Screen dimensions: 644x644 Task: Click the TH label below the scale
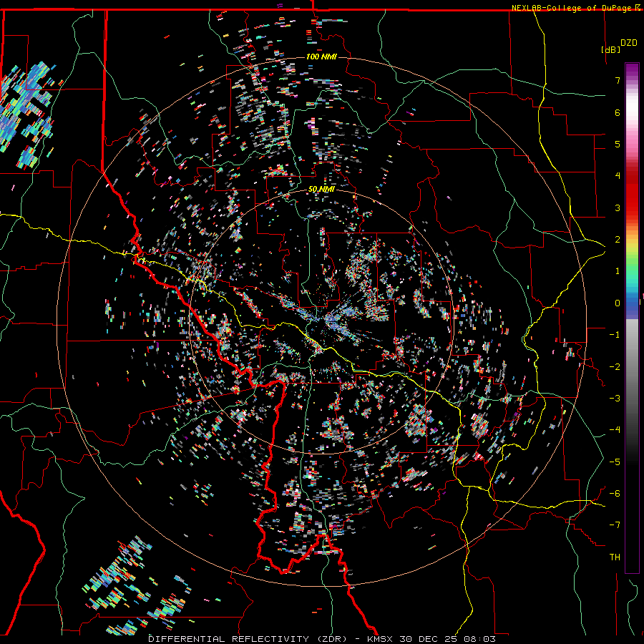[x=615, y=557]
